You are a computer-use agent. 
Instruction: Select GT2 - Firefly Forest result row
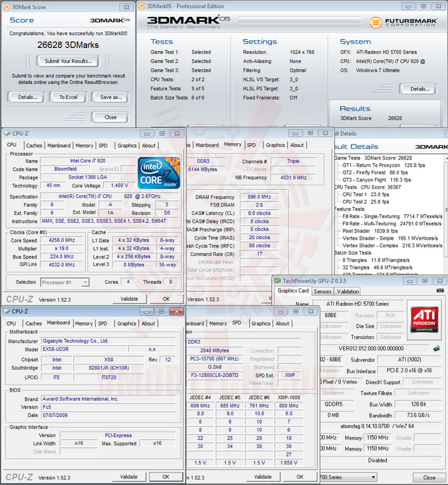pyautogui.click(x=375, y=172)
